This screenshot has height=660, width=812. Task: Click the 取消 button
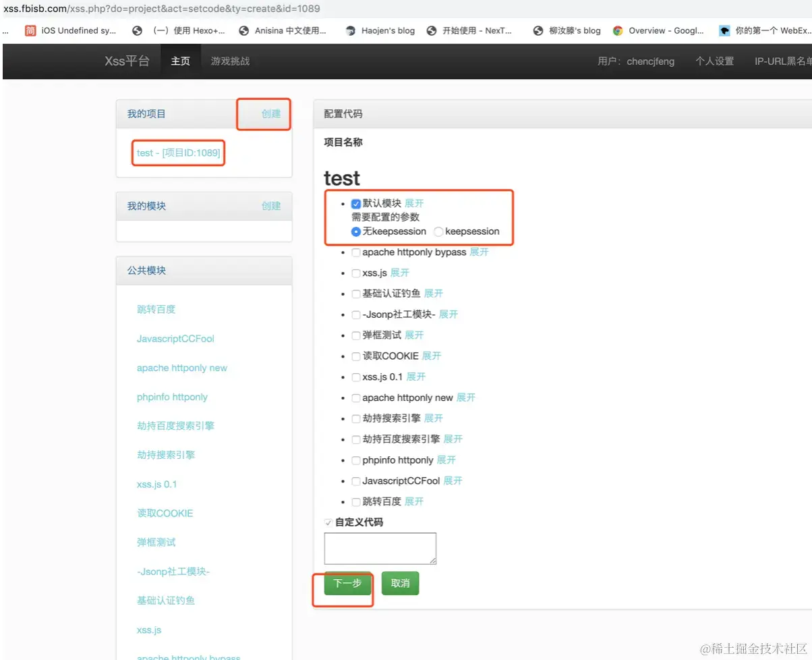[x=400, y=584]
